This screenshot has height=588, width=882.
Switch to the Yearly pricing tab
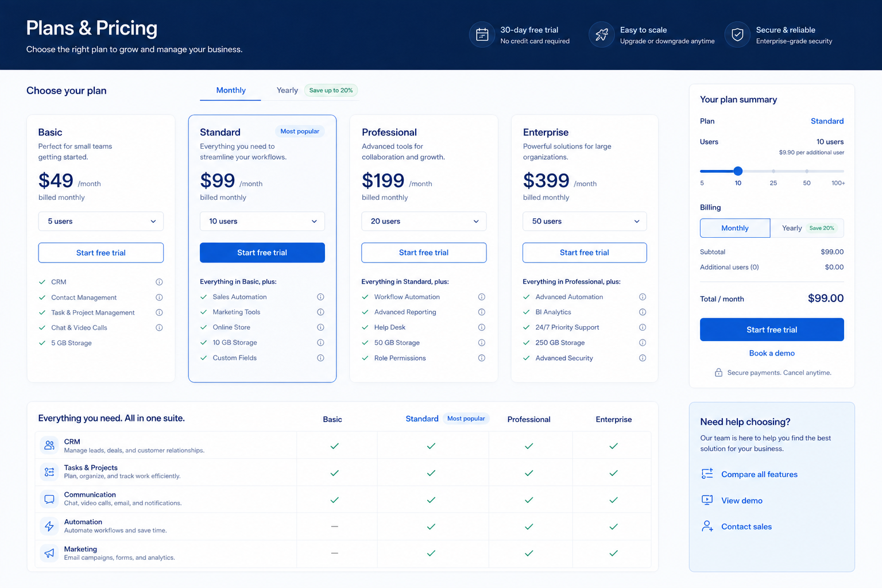click(287, 90)
